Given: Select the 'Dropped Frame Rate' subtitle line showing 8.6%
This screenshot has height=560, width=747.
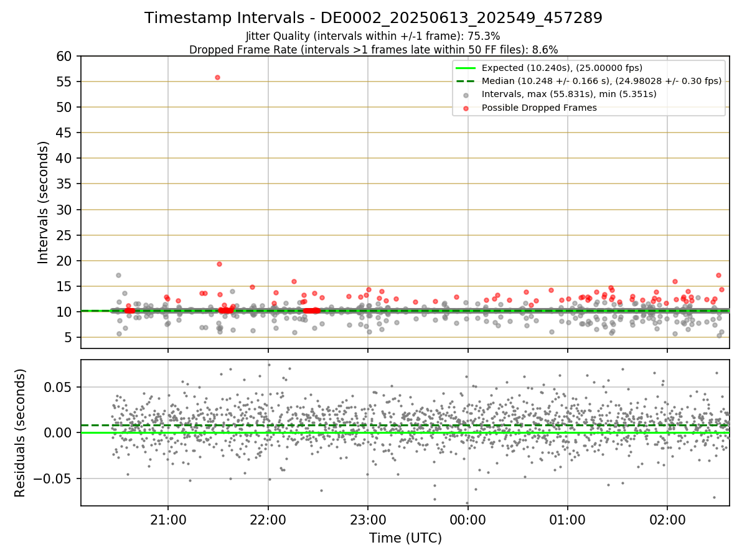Looking at the screenshot, I should pos(374,49).
